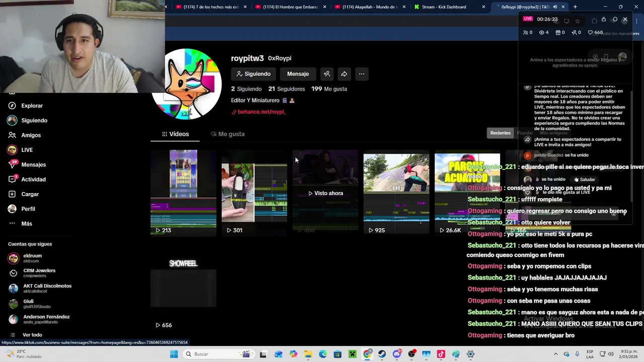Open File Explorer from taskbar

(x=308, y=354)
